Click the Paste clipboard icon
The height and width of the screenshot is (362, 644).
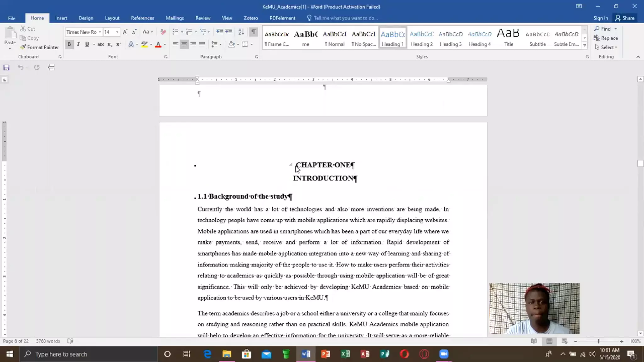(10, 33)
